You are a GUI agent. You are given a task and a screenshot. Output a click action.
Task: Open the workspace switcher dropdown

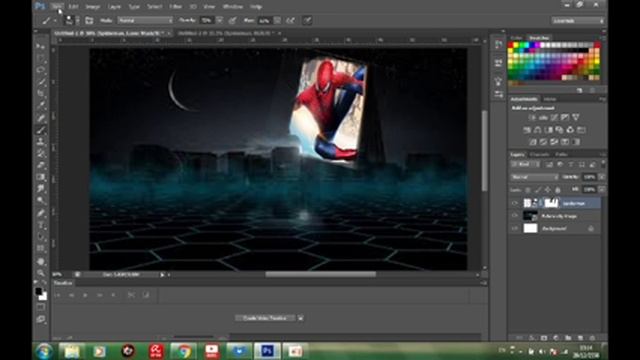click(x=578, y=20)
